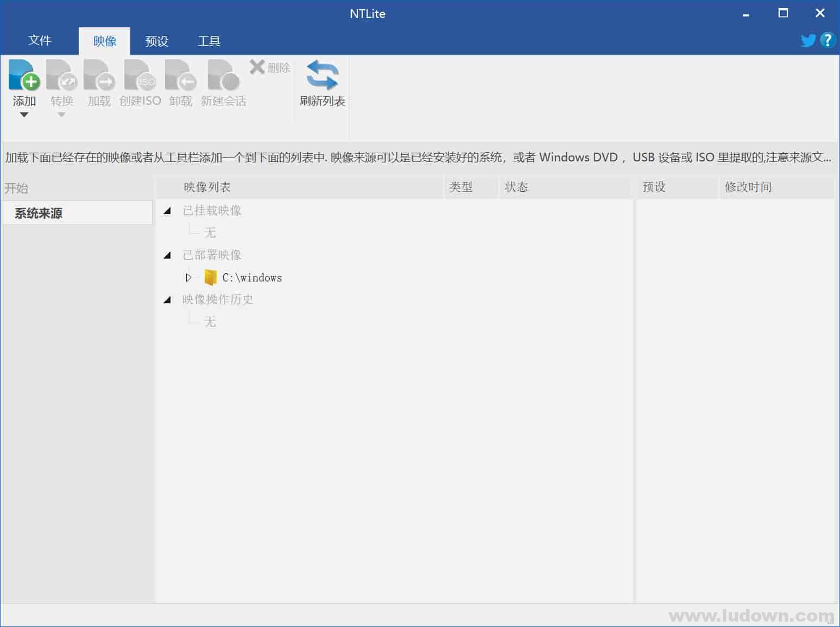Close the NTLite window

820,14
